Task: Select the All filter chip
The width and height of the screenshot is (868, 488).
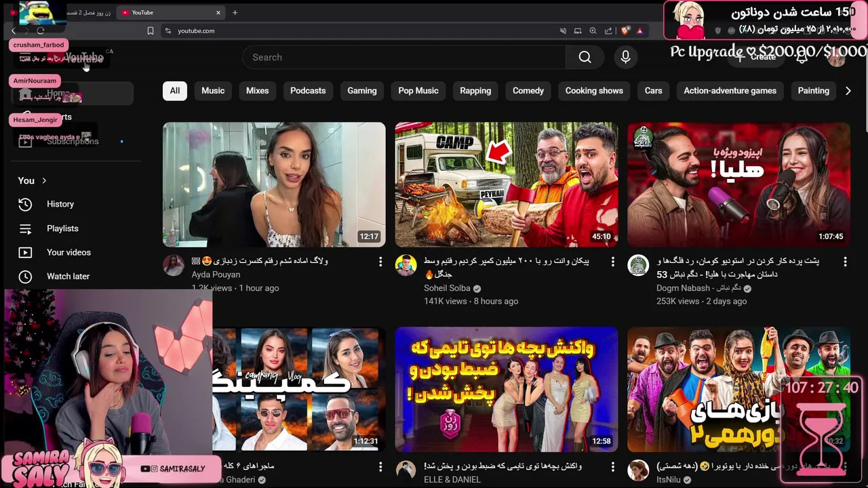Action: pos(175,91)
